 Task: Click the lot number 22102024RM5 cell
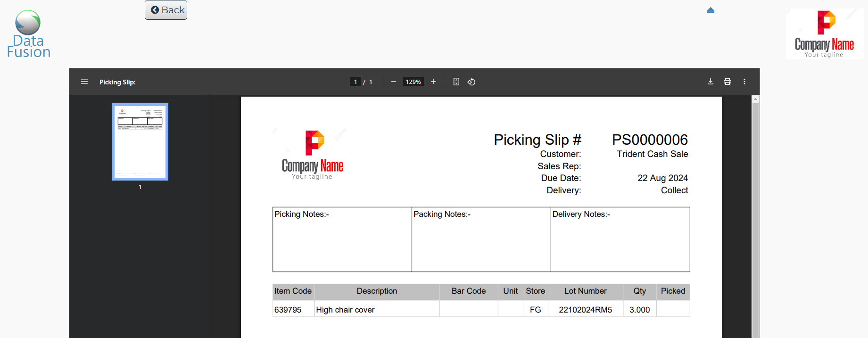point(585,310)
